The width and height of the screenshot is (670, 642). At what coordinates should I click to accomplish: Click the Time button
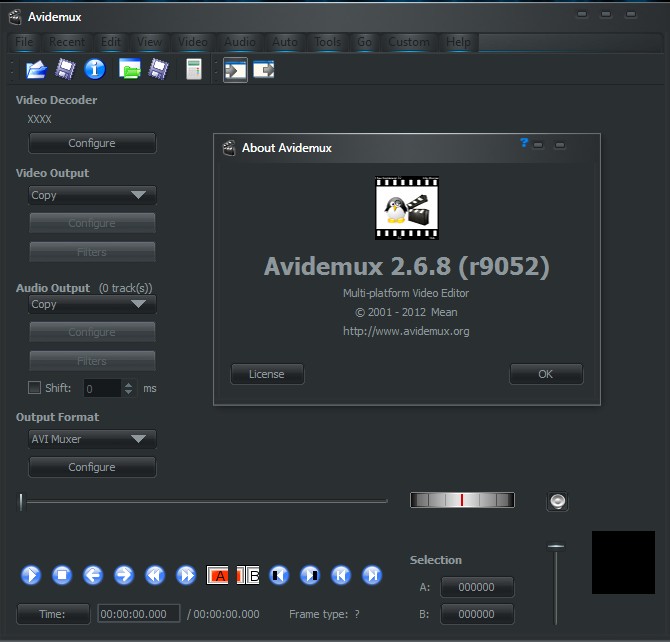[53, 614]
